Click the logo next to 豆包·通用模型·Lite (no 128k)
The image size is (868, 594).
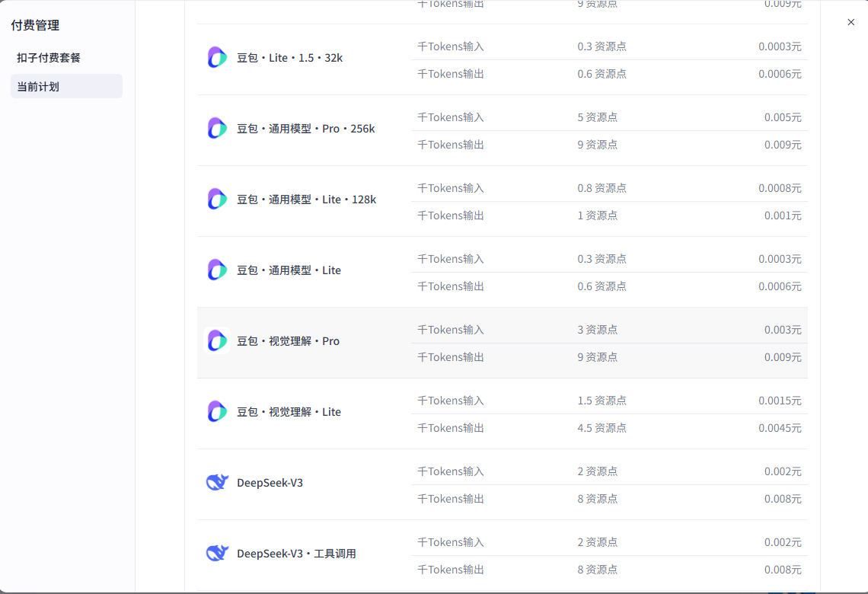217,270
